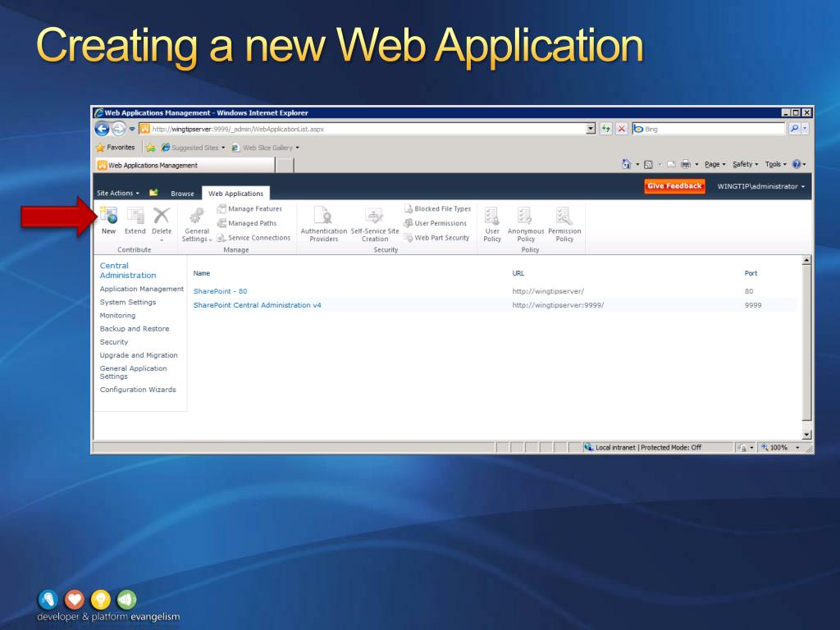Click Manage Features in ribbon
Screen dimensions: 840x630
click(x=249, y=209)
